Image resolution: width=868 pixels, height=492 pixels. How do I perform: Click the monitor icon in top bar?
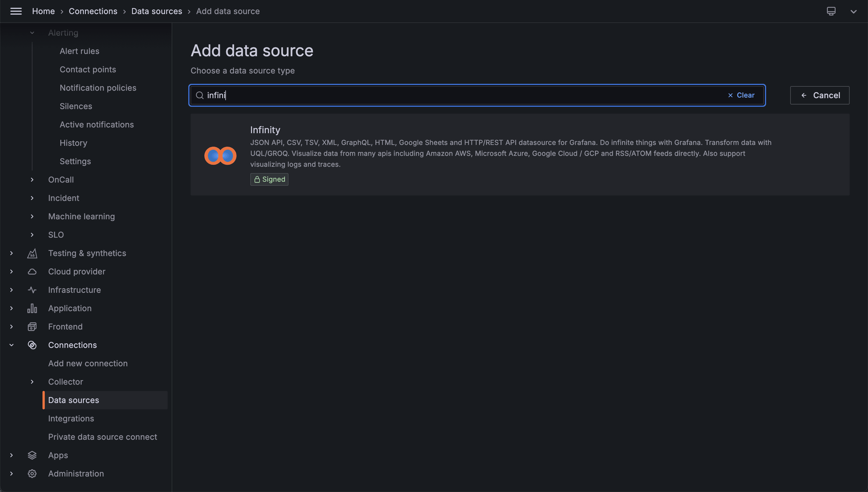(831, 11)
